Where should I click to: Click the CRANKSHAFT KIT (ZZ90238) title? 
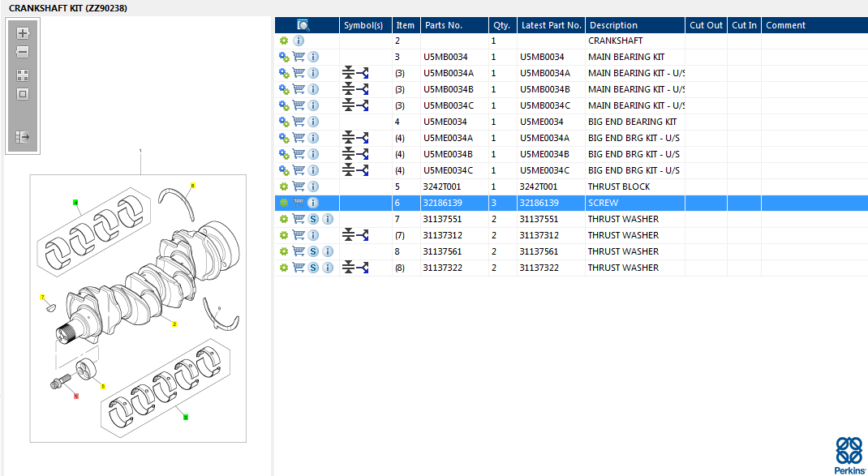pos(67,8)
